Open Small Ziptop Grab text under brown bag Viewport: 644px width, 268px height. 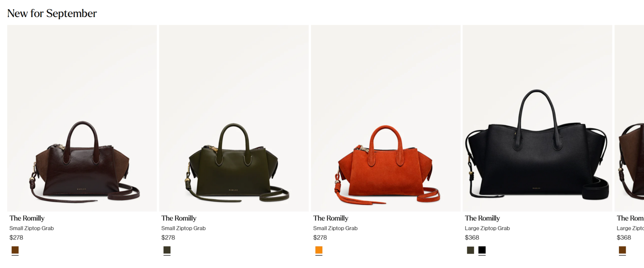(32, 228)
